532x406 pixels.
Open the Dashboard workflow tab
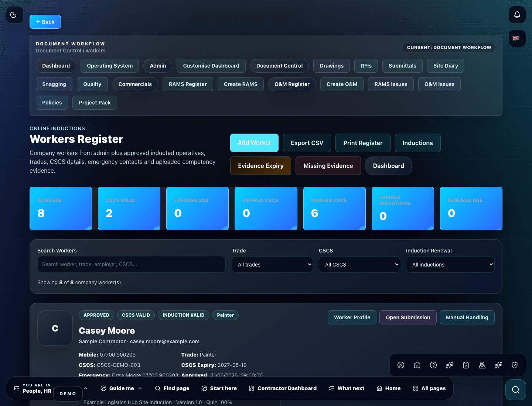[x=56, y=66]
